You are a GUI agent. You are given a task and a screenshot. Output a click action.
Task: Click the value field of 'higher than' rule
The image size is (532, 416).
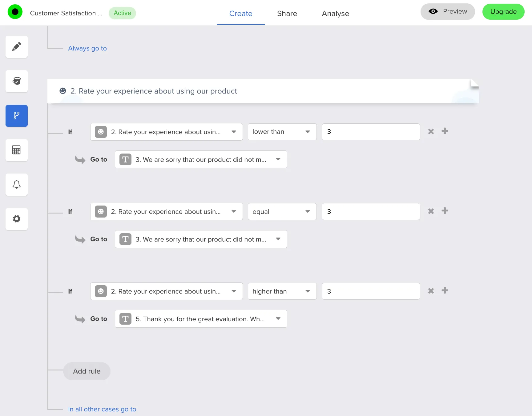[371, 291]
